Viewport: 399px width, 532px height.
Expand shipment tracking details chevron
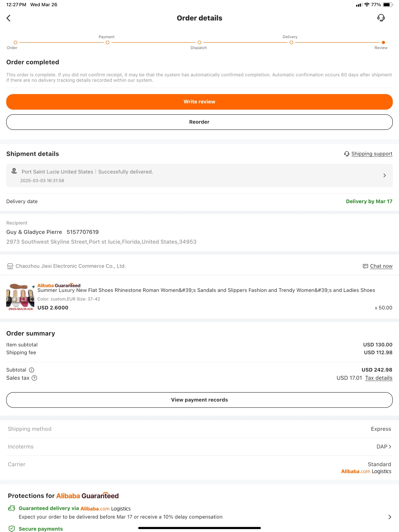[x=384, y=175]
